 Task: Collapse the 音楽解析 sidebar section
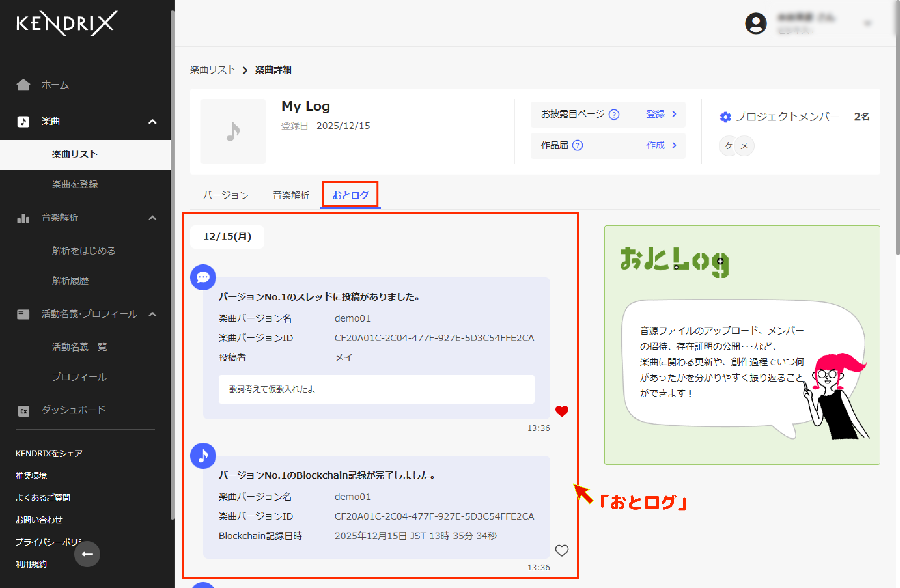click(152, 218)
